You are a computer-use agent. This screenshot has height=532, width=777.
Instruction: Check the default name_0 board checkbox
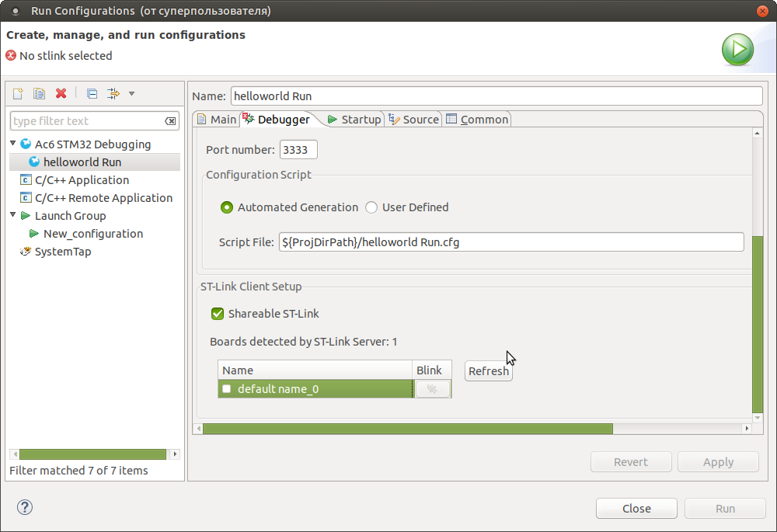[x=227, y=389]
